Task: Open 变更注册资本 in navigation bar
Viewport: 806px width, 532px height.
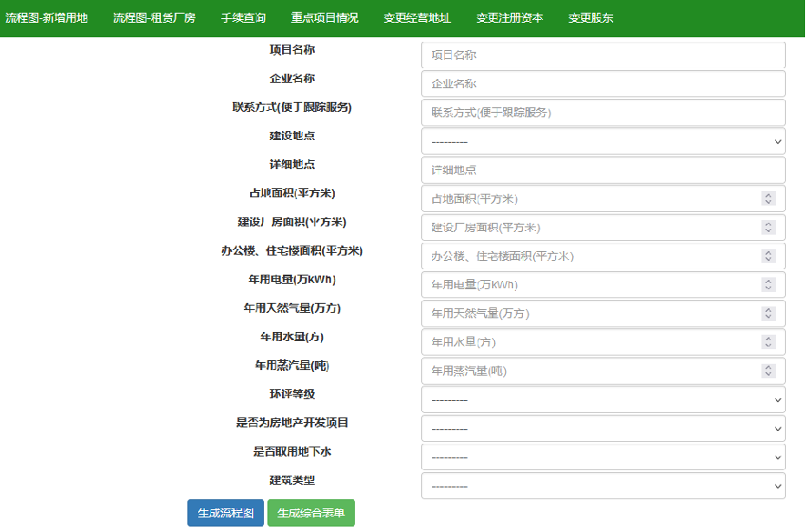Action: pos(509,18)
